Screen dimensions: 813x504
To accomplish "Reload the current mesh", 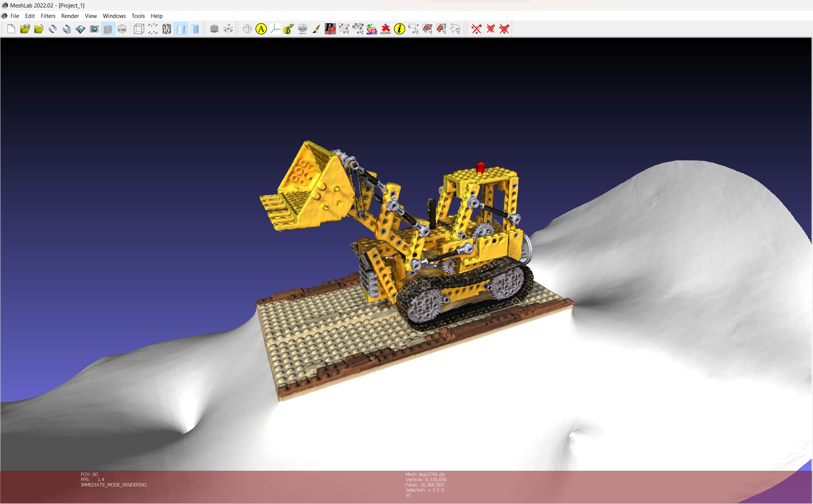I will pyautogui.click(x=52, y=29).
